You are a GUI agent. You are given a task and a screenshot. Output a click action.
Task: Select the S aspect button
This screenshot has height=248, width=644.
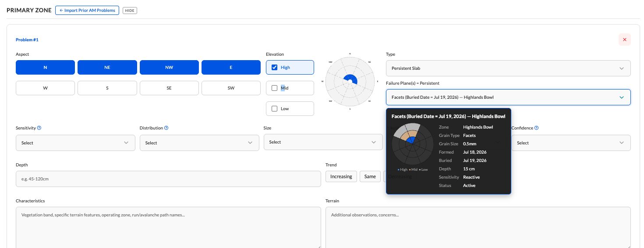(107, 88)
